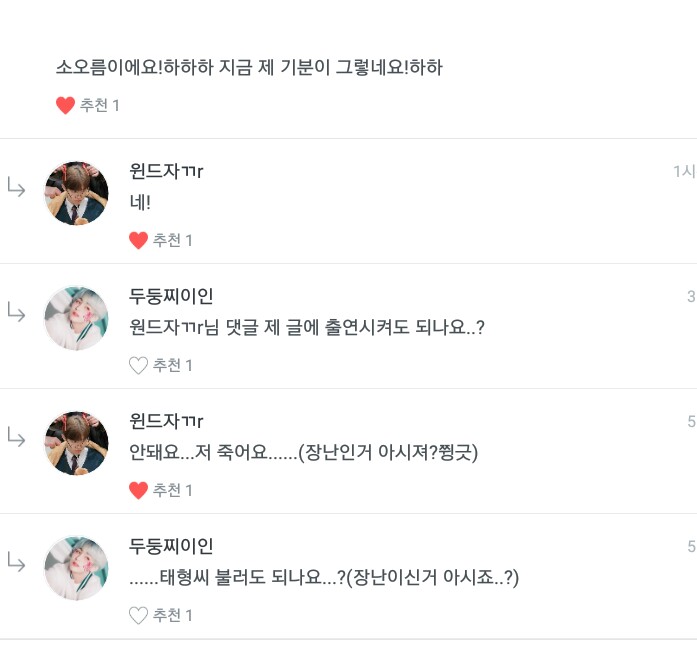Open the 두둥찌이인 username above the 출연시켜도 되나요 reply

[x=171, y=296]
